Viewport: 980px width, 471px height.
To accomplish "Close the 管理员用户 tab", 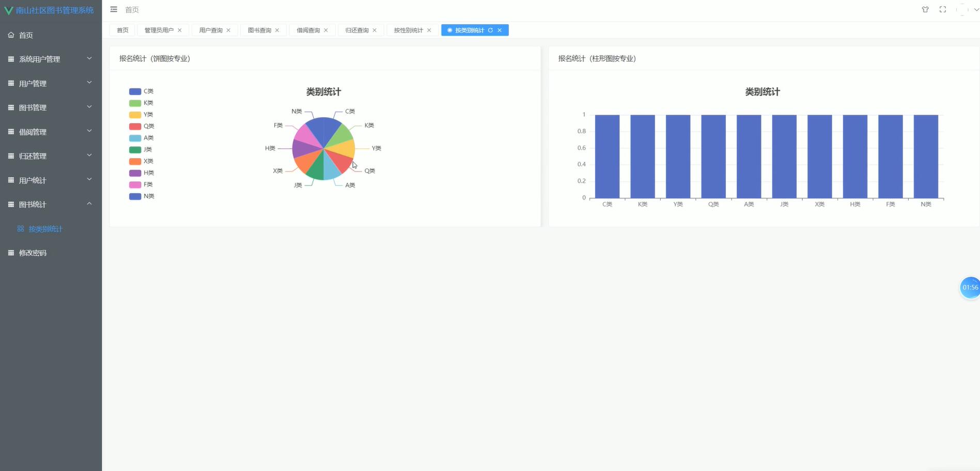I will point(180,30).
